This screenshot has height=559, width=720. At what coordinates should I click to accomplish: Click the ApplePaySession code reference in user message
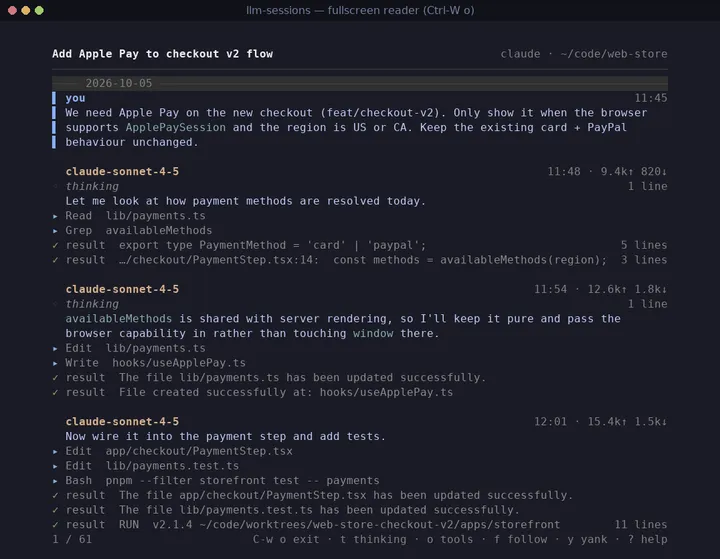[x=175, y=127]
